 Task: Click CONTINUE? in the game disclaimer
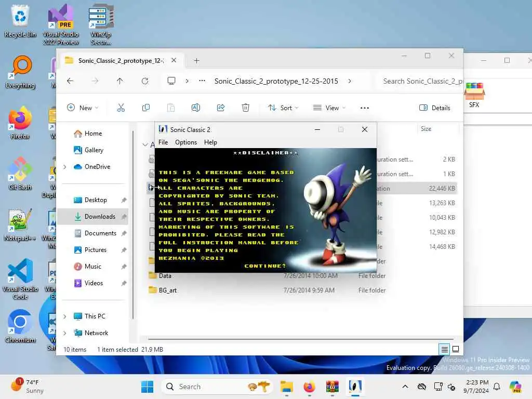pyautogui.click(x=265, y=266)
